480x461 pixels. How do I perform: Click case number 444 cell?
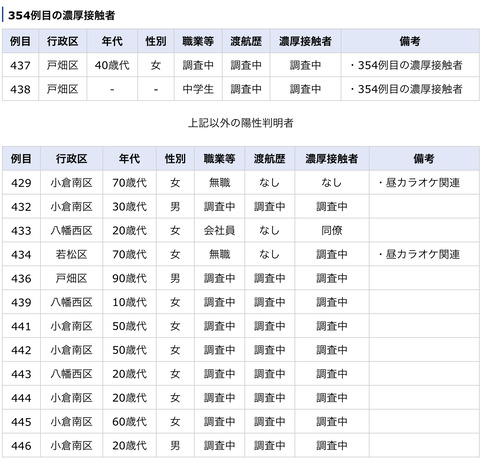coord(21,398)
